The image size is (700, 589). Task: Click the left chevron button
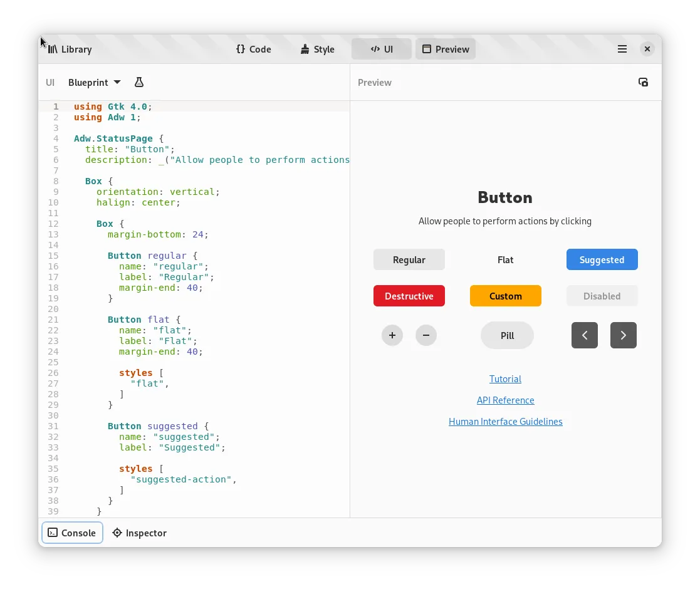click(584, 335)
